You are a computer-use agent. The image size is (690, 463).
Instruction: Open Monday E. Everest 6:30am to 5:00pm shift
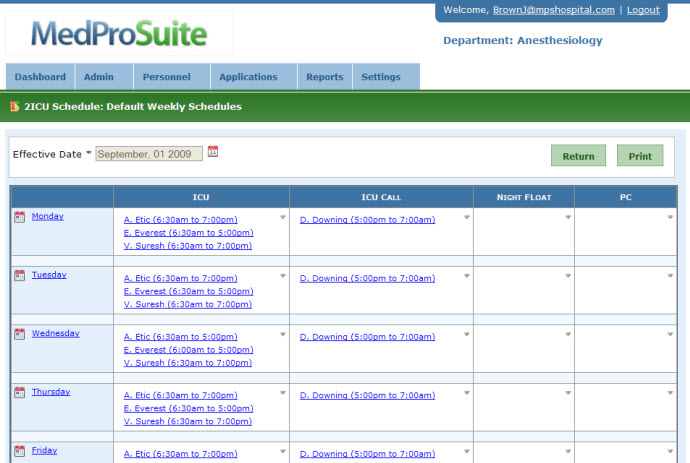point(188,233)
